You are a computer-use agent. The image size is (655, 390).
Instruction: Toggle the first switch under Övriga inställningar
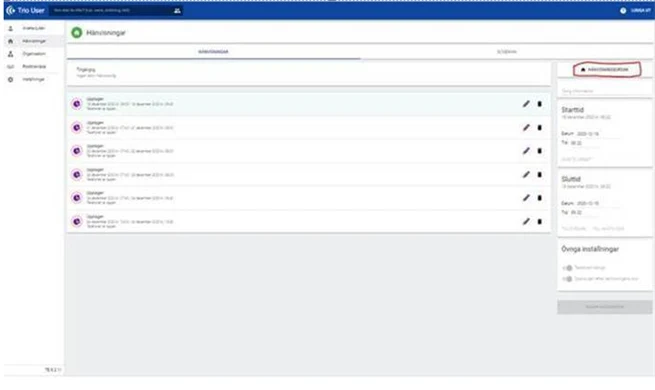tap(567, 268)
